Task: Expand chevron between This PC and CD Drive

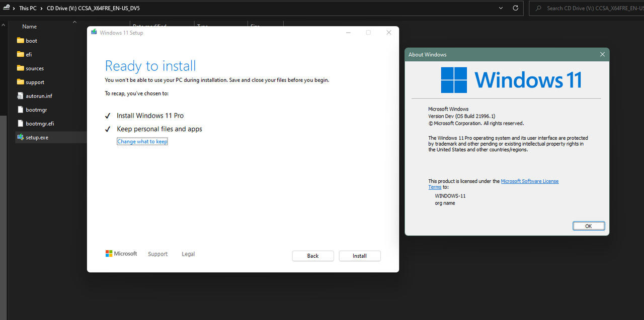Action: click(x=41, y=8)
